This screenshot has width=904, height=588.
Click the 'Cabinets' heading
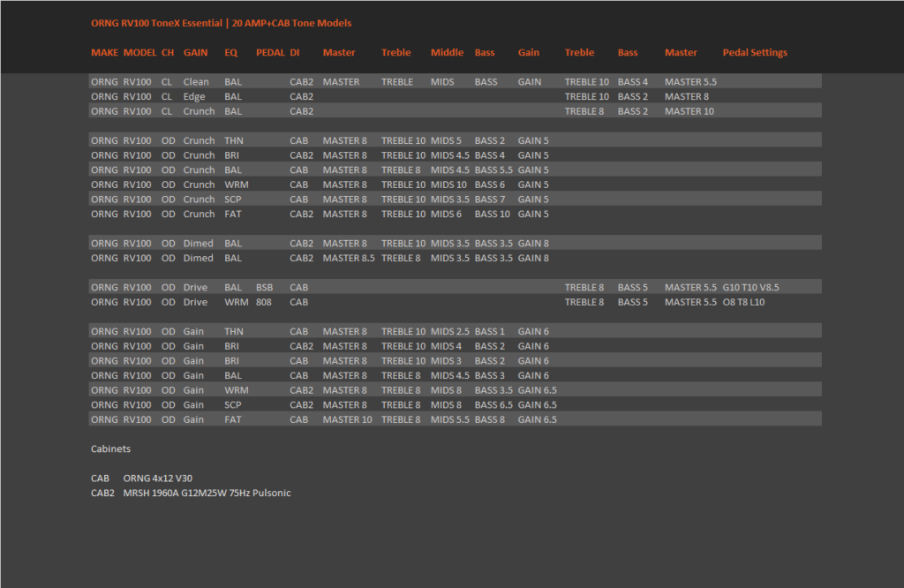point(110,449)
